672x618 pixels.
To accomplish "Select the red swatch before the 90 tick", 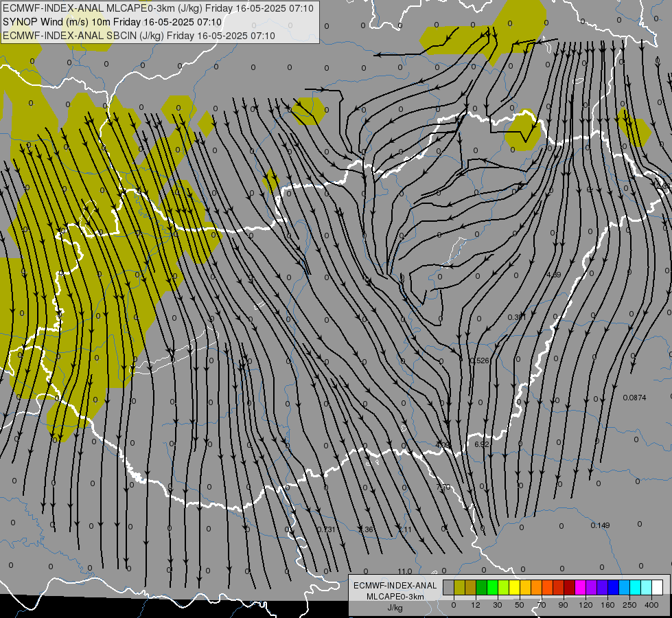I will [x=559, y=587].
